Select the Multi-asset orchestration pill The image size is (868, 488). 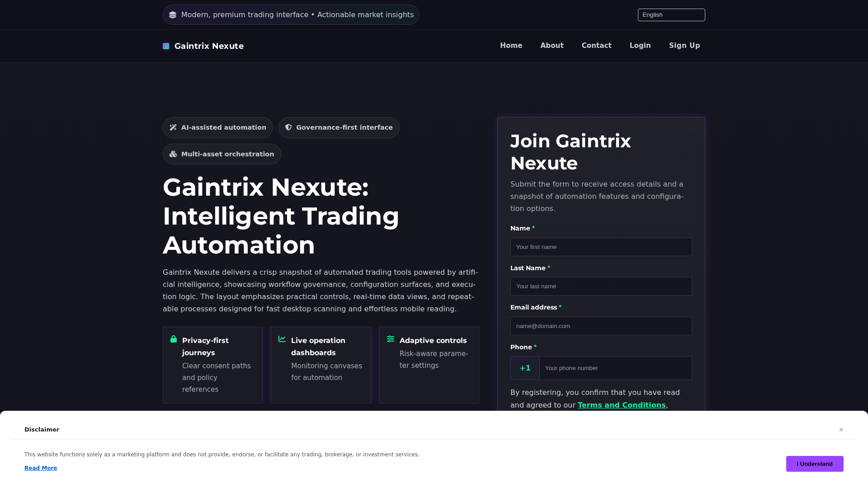[222, 154]
